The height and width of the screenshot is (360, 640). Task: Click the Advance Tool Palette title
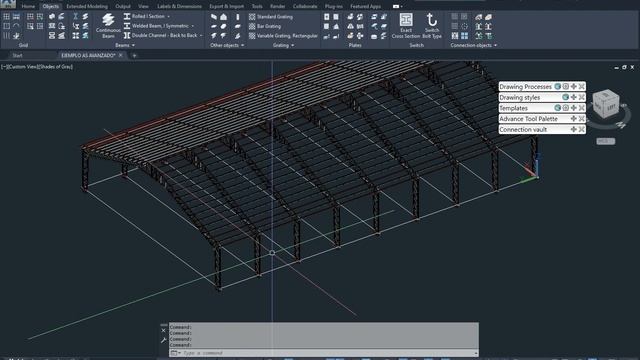pyautogui.click(x=528, y=118)
